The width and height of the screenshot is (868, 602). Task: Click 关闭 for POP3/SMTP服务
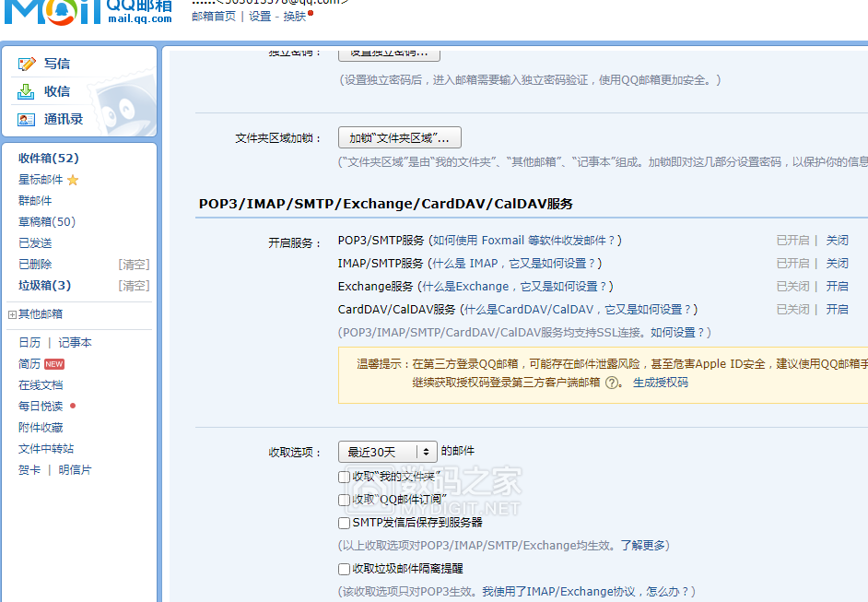pyautogui.click(x=837, y=241)
